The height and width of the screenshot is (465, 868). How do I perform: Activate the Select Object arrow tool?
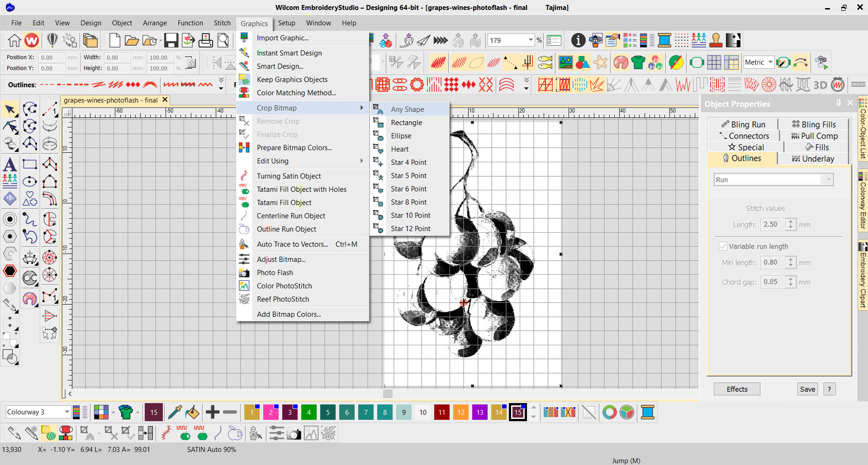click(x=10, y=108)
